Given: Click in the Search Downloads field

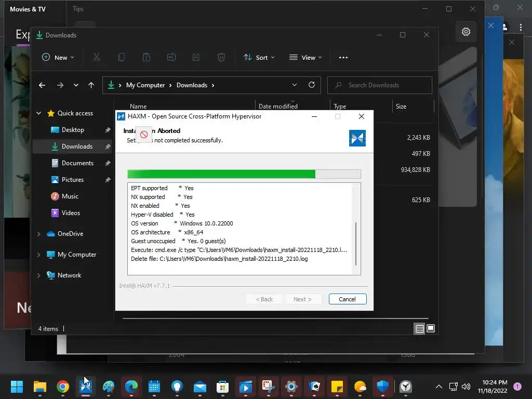Looking at the screenshot, I should tap(380, 85).
